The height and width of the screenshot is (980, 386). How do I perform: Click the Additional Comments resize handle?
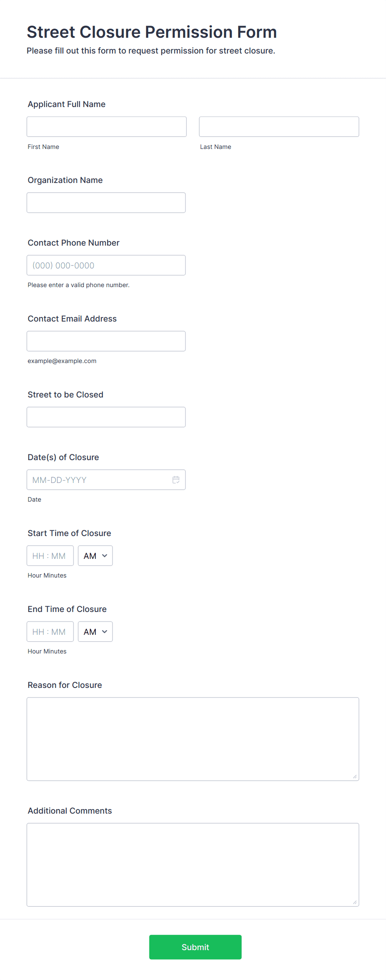[355, 902]
